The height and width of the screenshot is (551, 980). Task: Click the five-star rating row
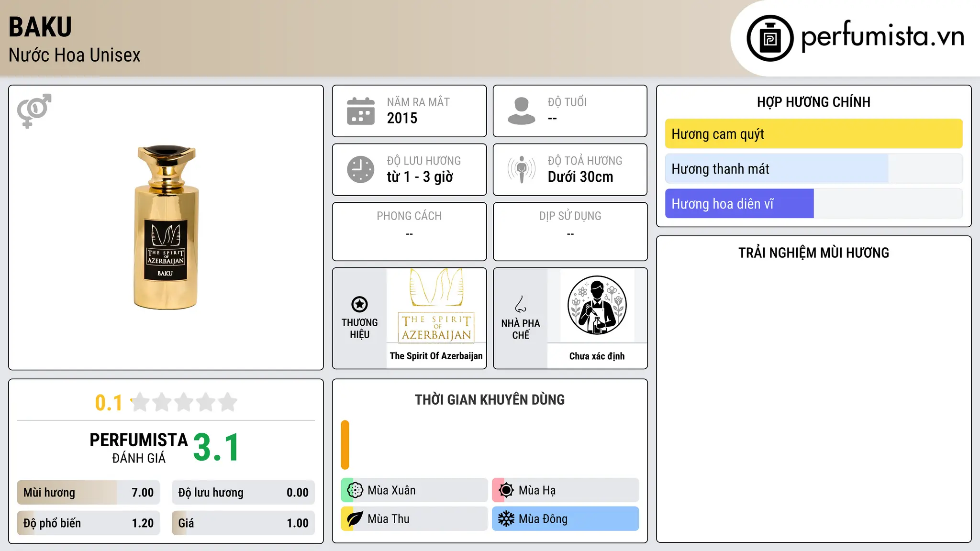184,402
